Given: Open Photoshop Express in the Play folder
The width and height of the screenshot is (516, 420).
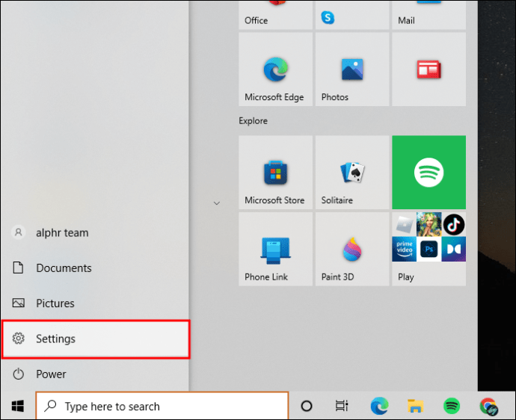Looking at the screenshot, I should 429,249.
